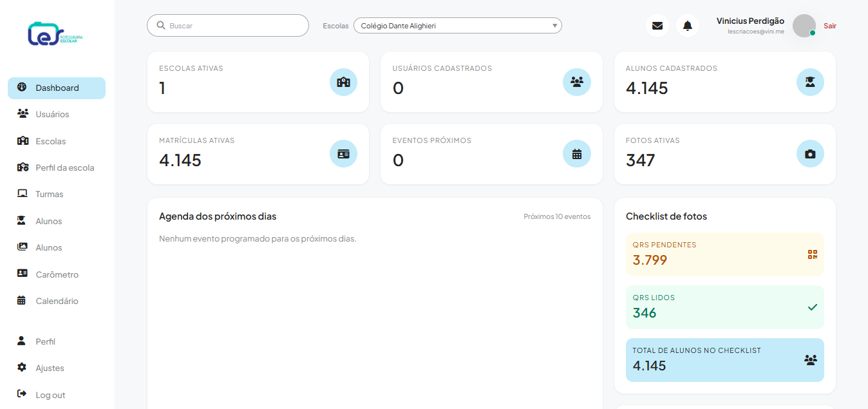Click Log out in the sidebar
Screen dimensions: 868x409
click(50, 395)
